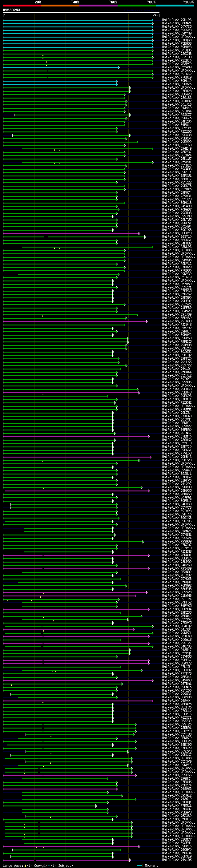197x868 pixels.
Task: Click hit UniRef100_Q39183
Action: pos(177,98)
